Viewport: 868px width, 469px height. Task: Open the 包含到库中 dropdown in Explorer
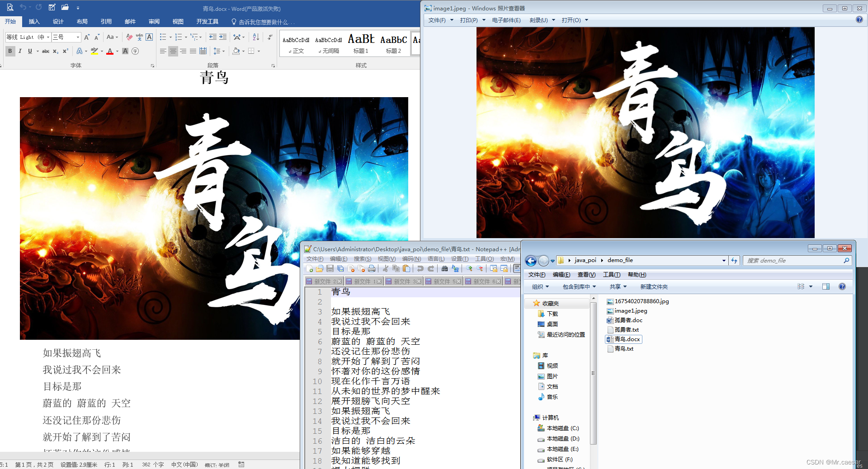pos(579,286)
